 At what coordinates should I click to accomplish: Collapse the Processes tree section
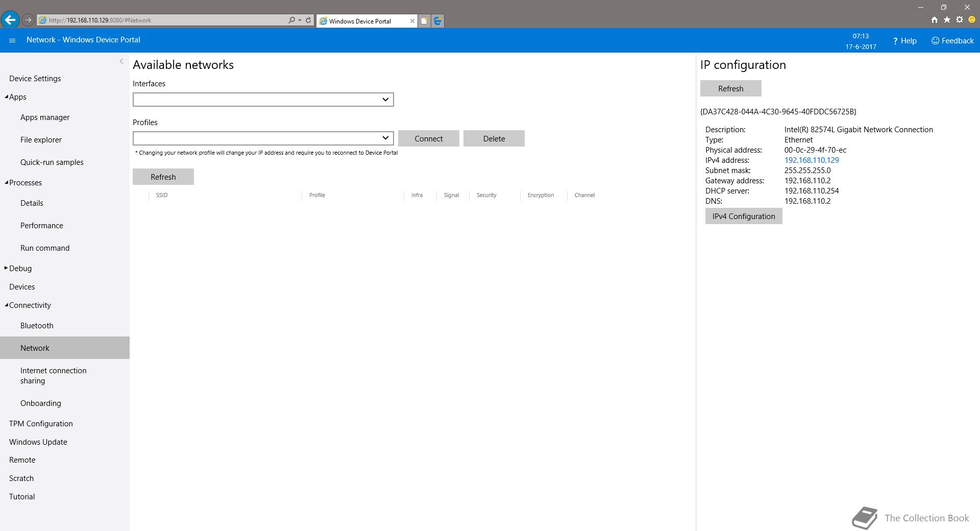pyautogui.click(x=7, y=182)
